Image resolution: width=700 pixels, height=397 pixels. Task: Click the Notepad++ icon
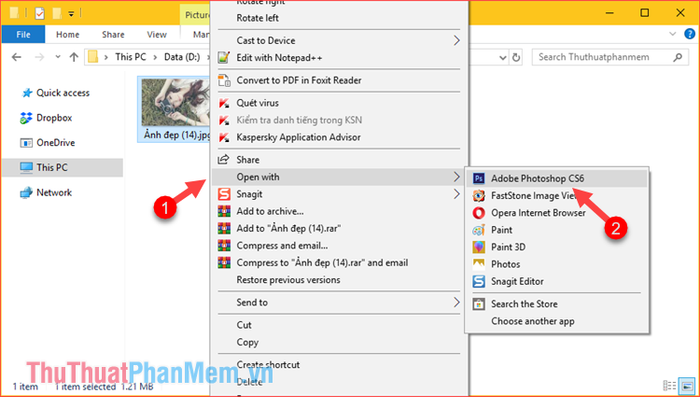point(224,58)
